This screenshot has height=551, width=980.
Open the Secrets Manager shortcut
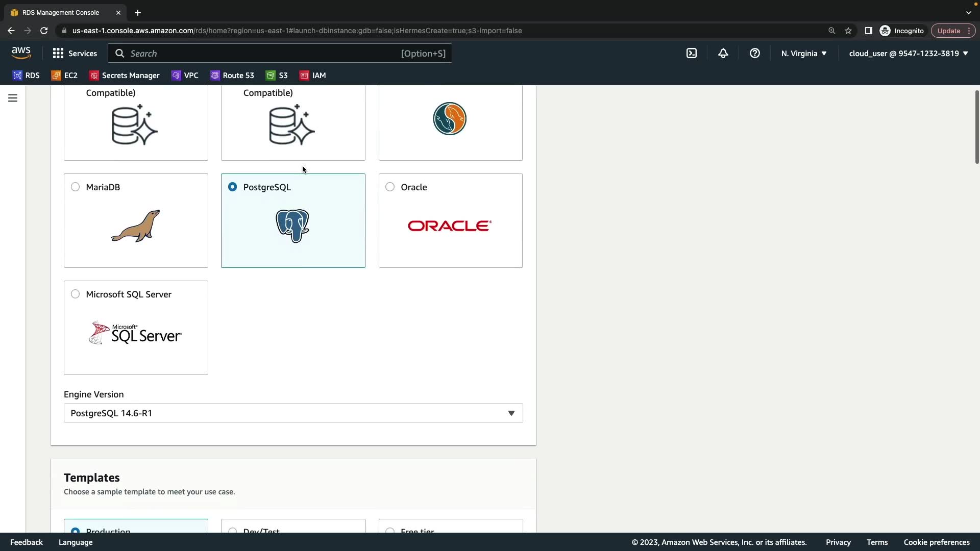click(x=125, y=76)
